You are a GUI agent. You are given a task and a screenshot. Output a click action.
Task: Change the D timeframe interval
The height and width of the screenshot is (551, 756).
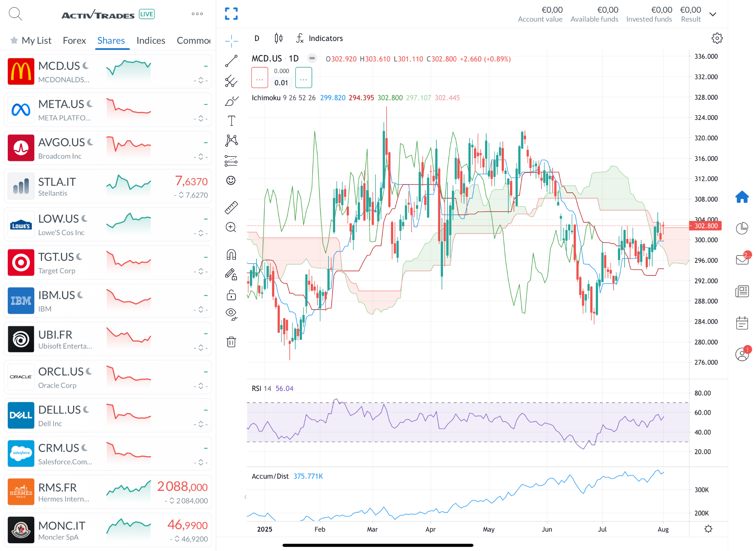[x=257, y=38]
